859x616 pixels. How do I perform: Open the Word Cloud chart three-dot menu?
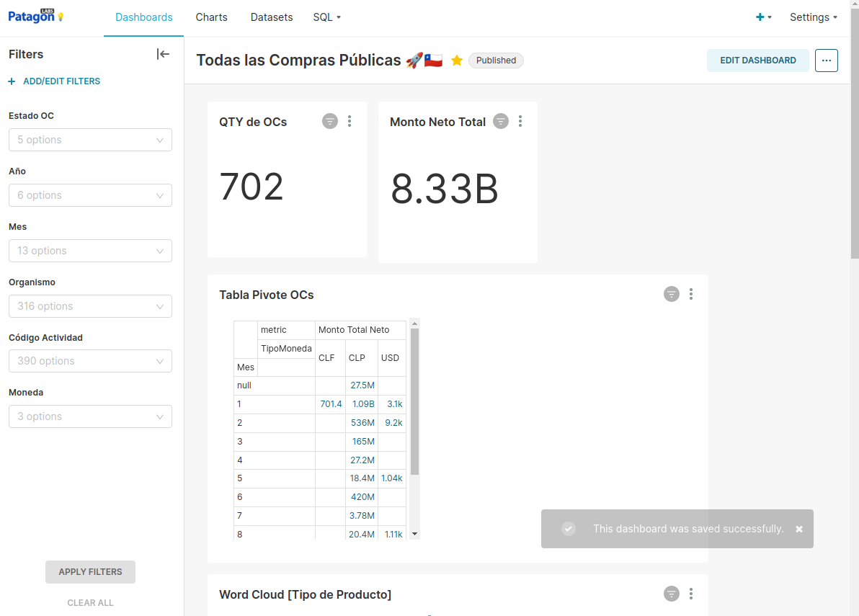coord(691,594)
